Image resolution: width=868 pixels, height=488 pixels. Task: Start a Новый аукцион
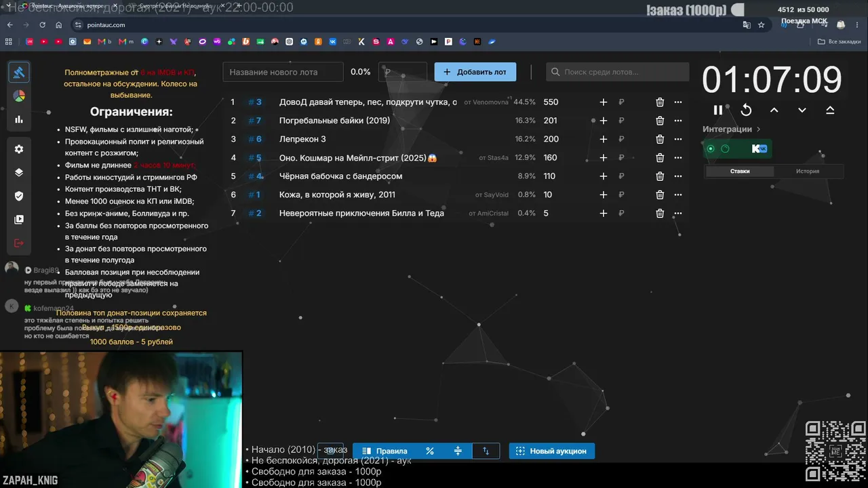(x=552, y=451)
